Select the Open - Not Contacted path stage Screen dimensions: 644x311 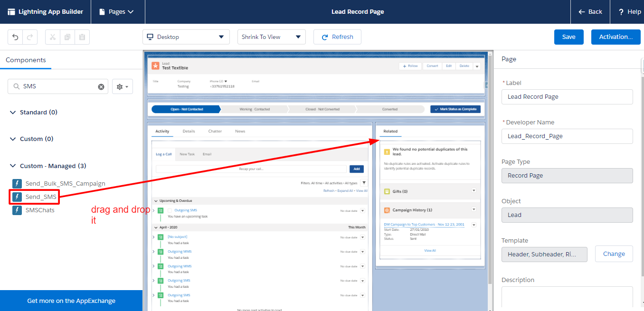187,109
